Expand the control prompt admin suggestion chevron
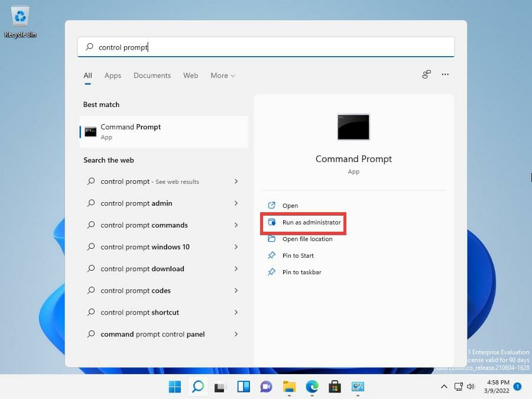 tap(236, 203)
